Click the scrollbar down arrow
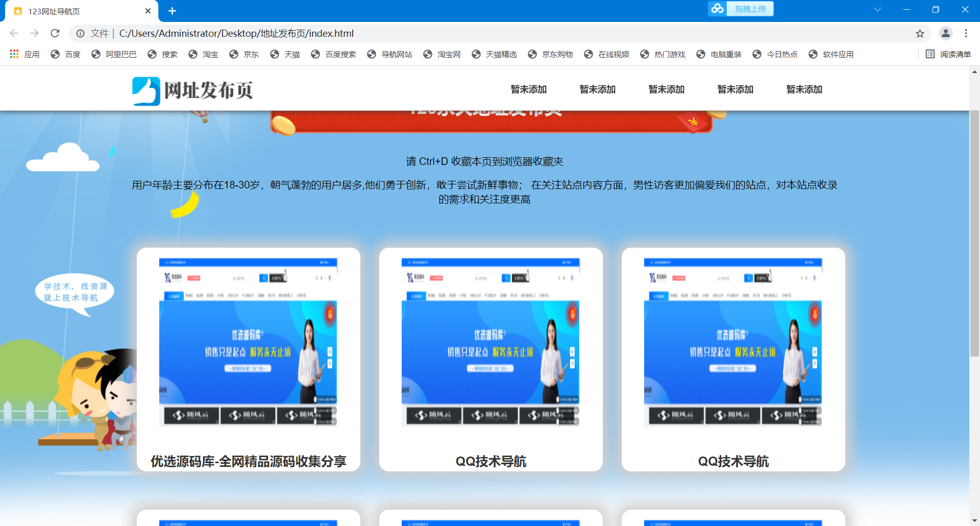 click(974, 520)
